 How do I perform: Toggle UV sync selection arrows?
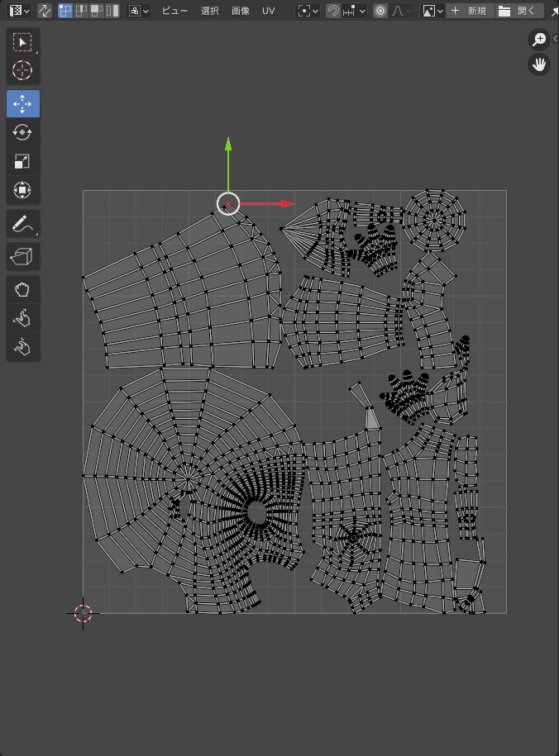(45, 11)
